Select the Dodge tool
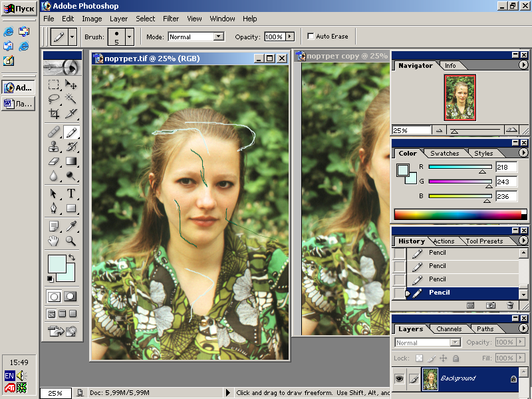 (70, 176)
